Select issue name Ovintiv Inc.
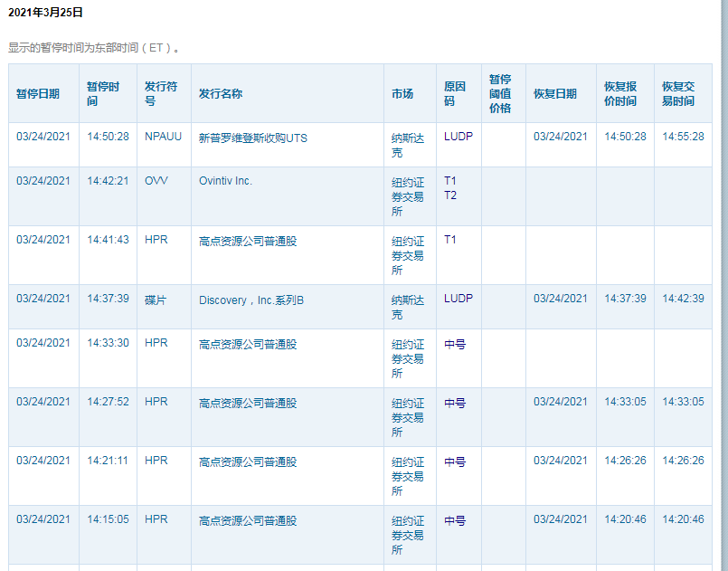Viewport: 728px width, 571px height. coord(226,181)
